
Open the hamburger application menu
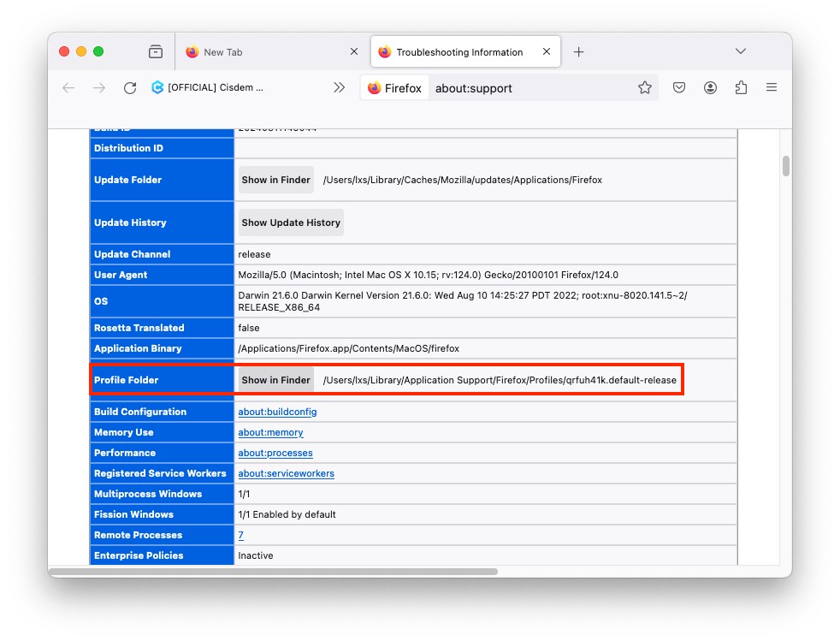pos(771,87)
